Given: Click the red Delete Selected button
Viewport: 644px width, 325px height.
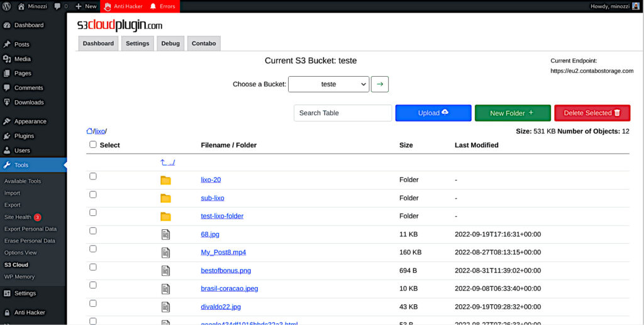Looking at the screenshot, I should coord(592,113).
